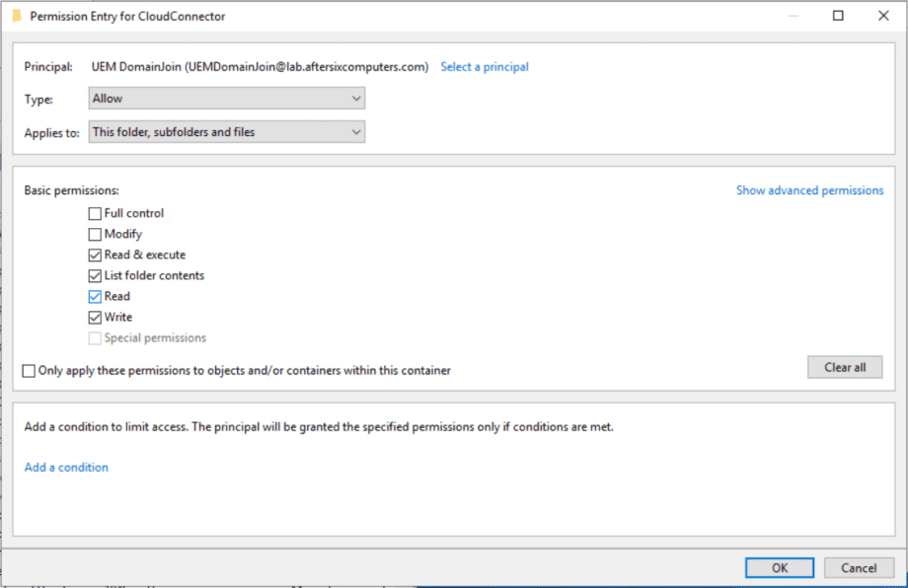The image size is (908, 588).
Task: Disable the List folder contents permission
Action: point(95,275)
